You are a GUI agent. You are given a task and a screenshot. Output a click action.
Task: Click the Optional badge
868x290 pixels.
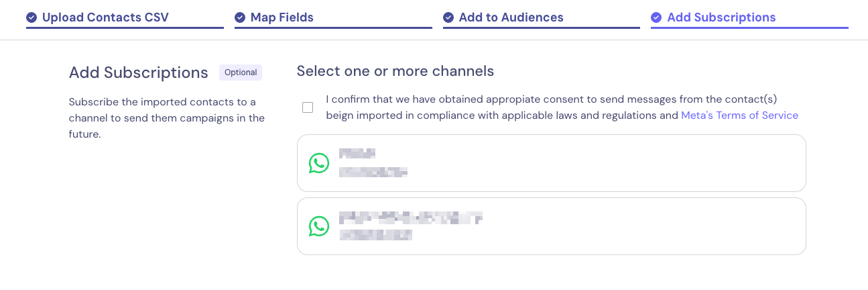coord(241,72)
